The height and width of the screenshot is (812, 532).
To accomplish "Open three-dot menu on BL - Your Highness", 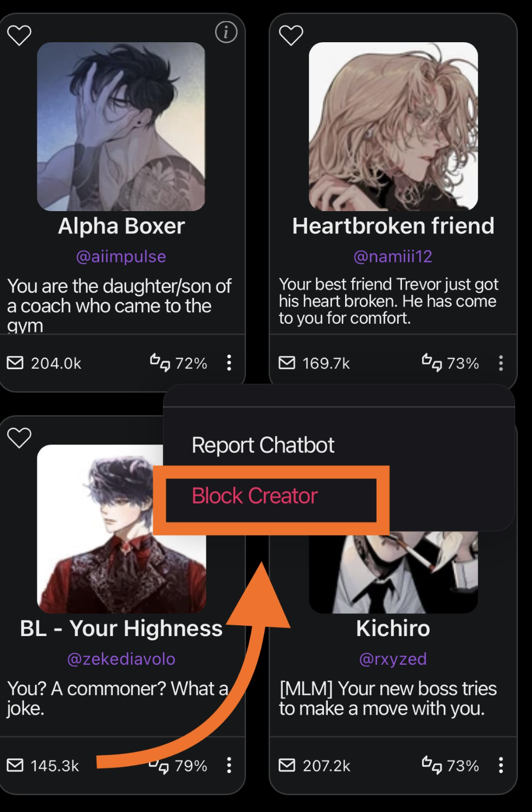I will pyautogui.click(x=229, y=765).
